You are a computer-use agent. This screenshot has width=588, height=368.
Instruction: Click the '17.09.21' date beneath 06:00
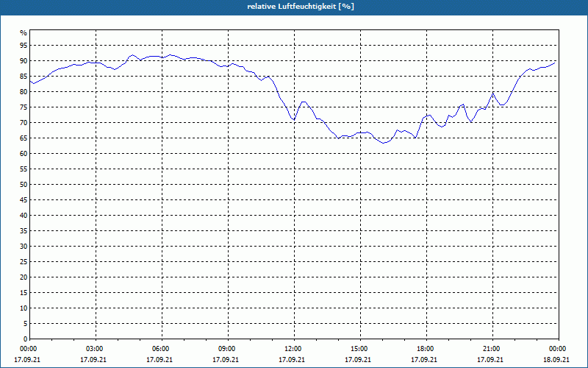point(159,360)
